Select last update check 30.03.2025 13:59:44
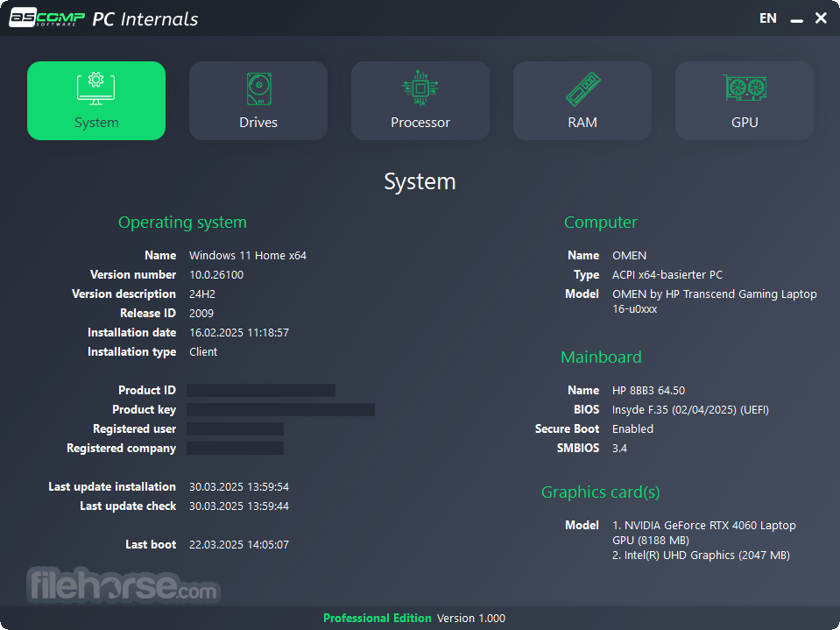Viewport: 840px width, 630px height. coord(239,506)
